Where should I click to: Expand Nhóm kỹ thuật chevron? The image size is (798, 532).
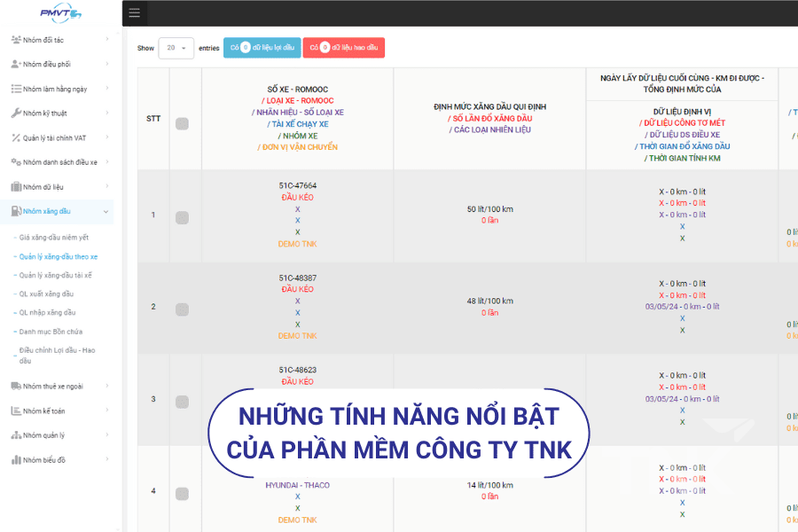coord(107,113)
